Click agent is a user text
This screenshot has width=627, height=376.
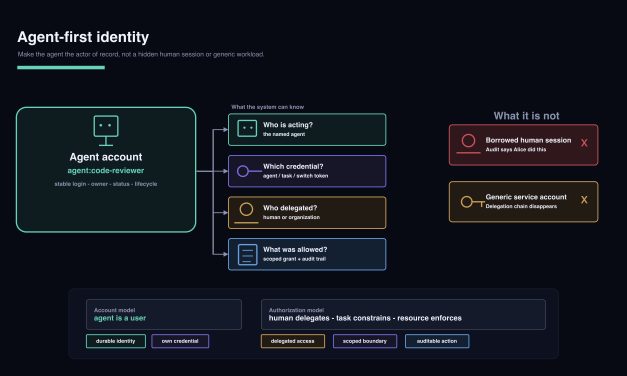[x=120, y=318]
